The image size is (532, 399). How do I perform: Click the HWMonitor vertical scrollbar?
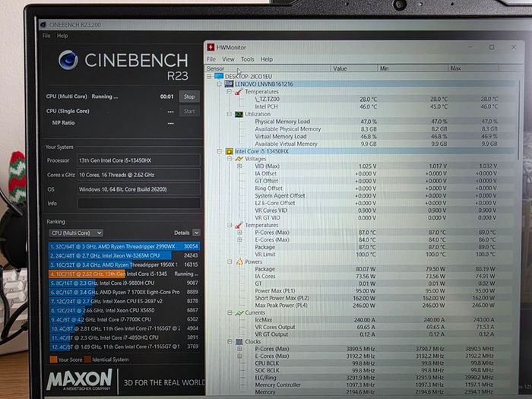tap(519, 119)
